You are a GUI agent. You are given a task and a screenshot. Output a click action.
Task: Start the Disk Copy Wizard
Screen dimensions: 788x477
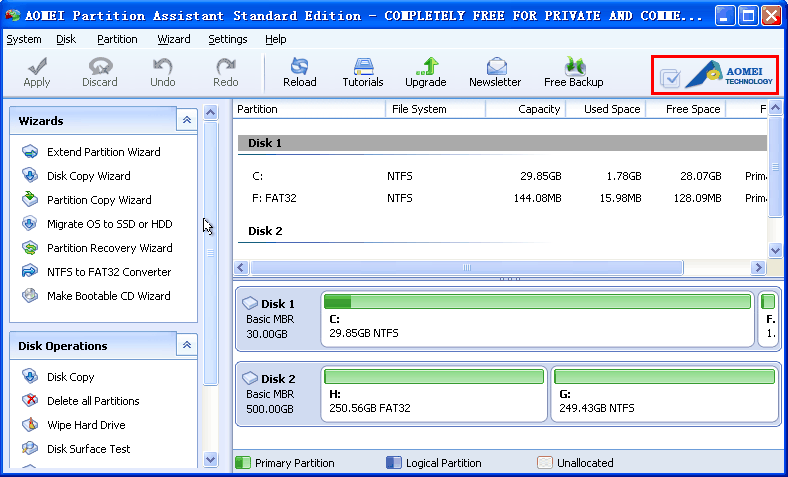[88, 176]
